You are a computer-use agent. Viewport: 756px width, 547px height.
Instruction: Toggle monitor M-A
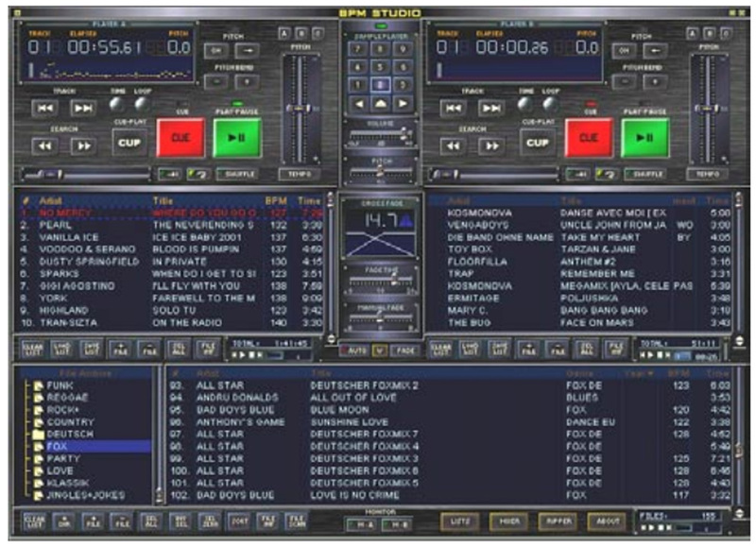[x=361, y=525]
